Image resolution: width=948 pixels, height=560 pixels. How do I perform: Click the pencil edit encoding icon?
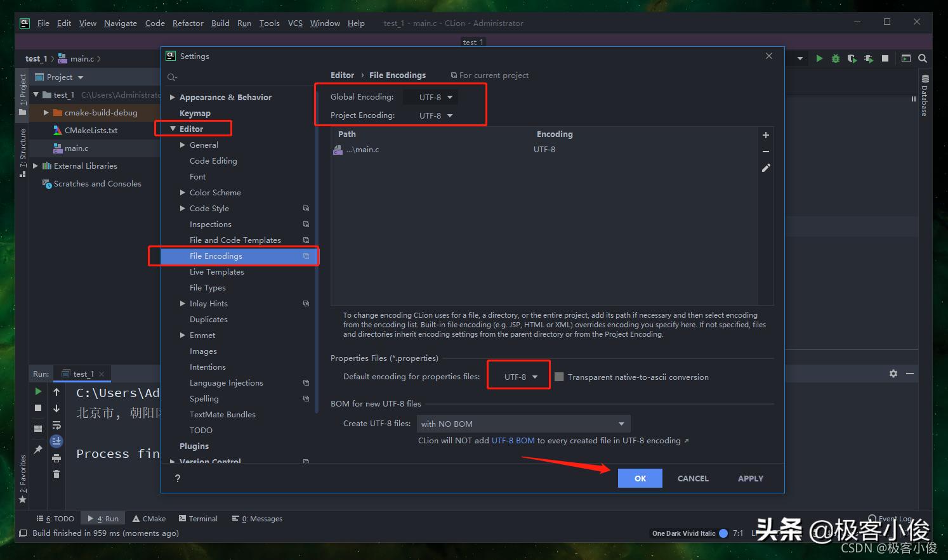tap(766, 168)
